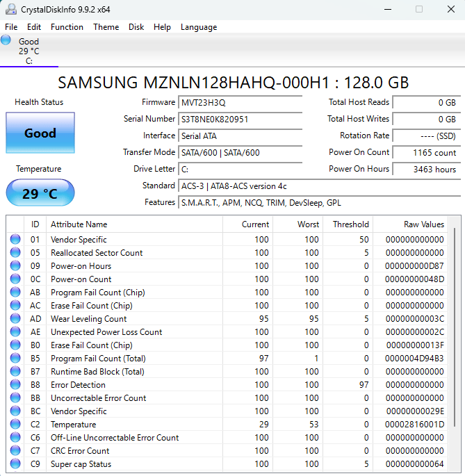Image resolution: width=465 pixels, height=476 pixels.
Task: Select raw value 000000000D87
Action: pos(414,265)
